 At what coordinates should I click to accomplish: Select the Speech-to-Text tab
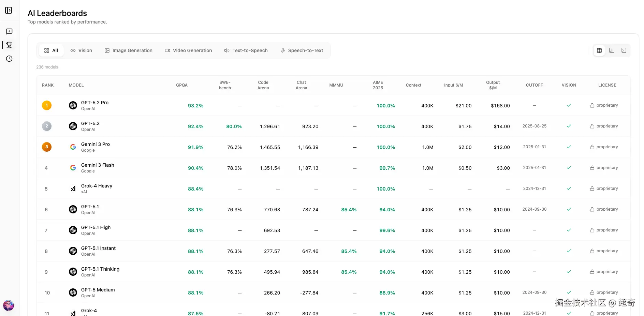point(302,50)
